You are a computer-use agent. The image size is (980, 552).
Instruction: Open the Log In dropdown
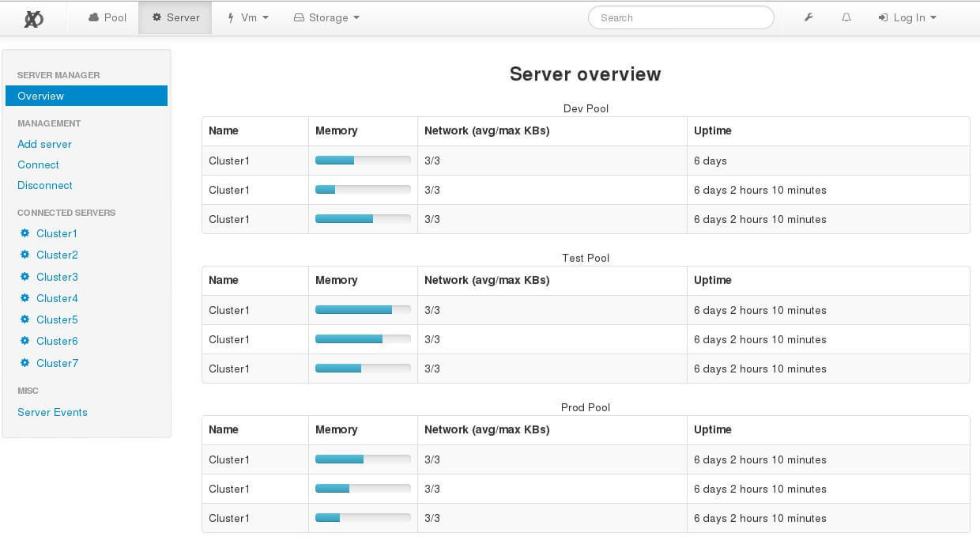(907, 17)
